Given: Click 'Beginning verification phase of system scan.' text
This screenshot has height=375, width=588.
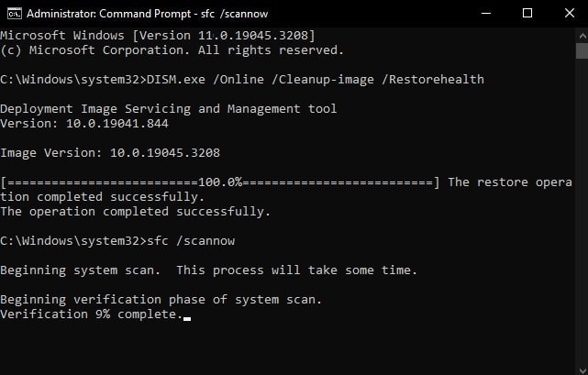Looking at the screenshot, I should 161,300.
